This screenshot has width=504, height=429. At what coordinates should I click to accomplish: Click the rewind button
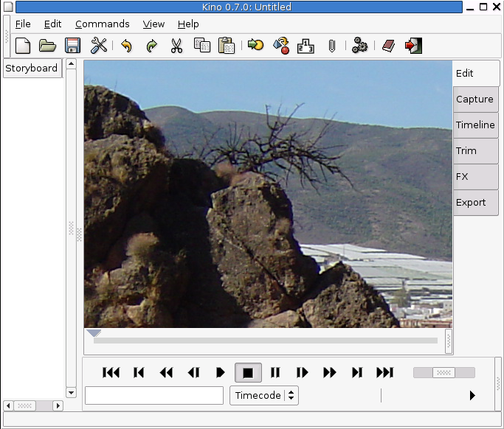tap(166, 373)
